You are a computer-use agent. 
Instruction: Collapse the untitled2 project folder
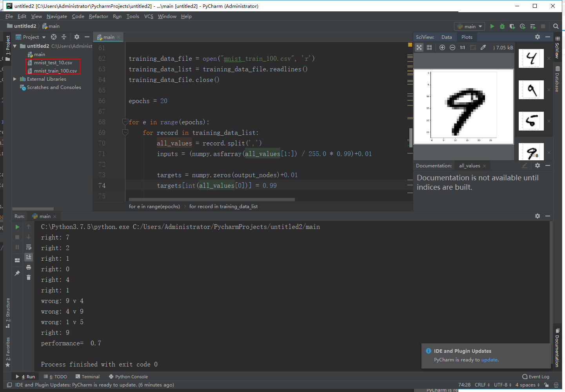(15, 46)
